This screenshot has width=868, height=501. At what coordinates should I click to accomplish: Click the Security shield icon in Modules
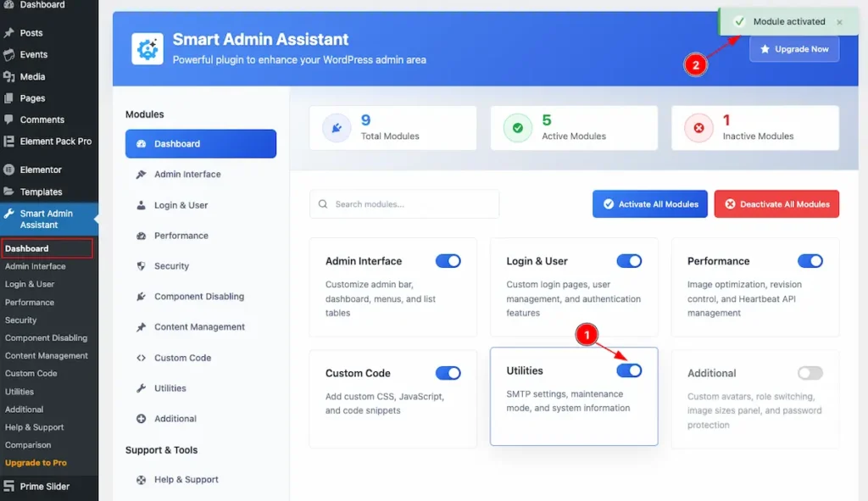coord(142,265)
